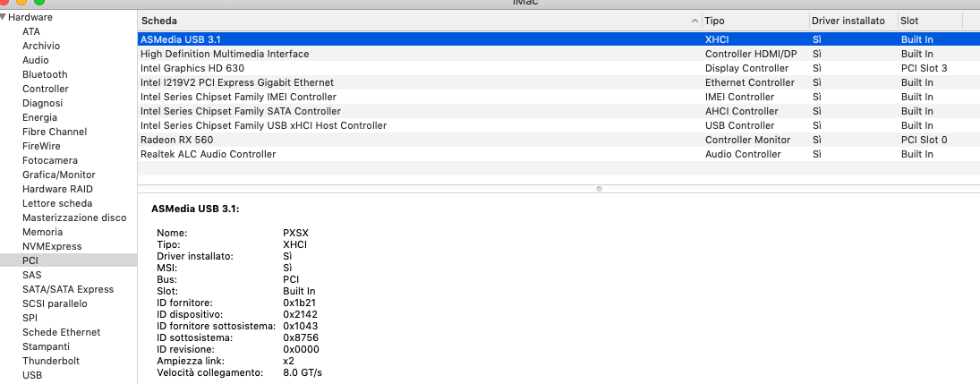Viewport: 980px width, 384px height.
Task: Click the ASMedia USB 3.1 detail heading
Action: 195,209
